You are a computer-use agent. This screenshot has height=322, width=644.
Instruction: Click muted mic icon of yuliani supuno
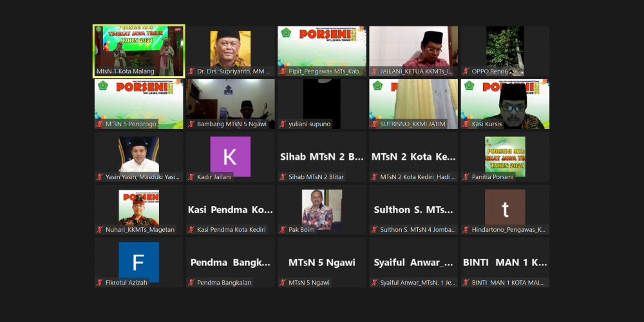[283, 124]
